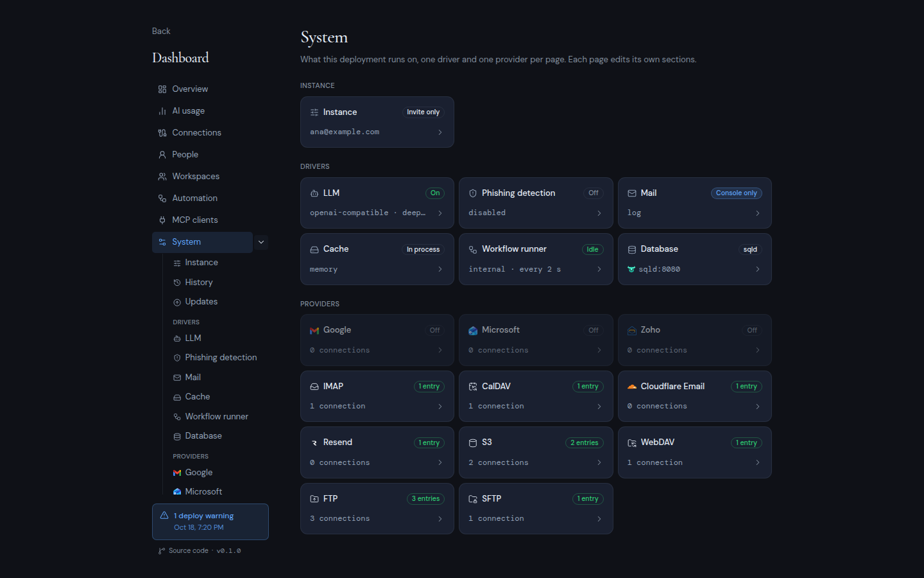The image size is (924, 578).
Task: Expand the LLM driver card chevron
Action: pos(440,213)
